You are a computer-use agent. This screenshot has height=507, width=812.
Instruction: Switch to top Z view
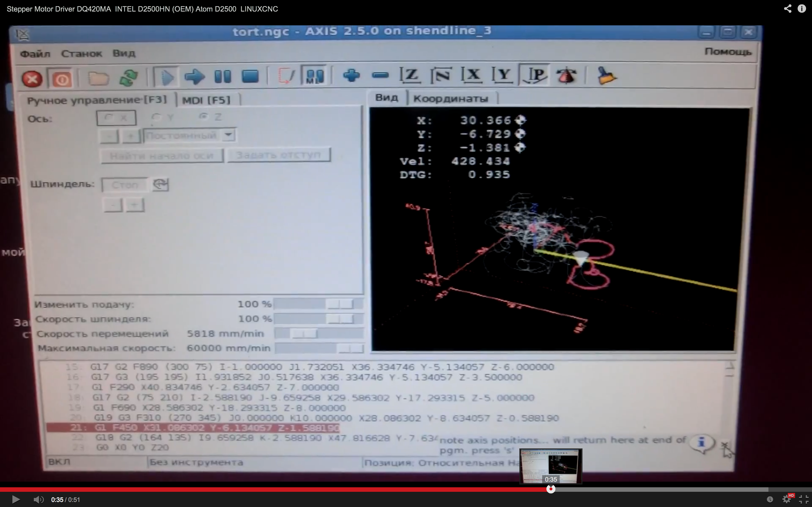pos(410,75)
